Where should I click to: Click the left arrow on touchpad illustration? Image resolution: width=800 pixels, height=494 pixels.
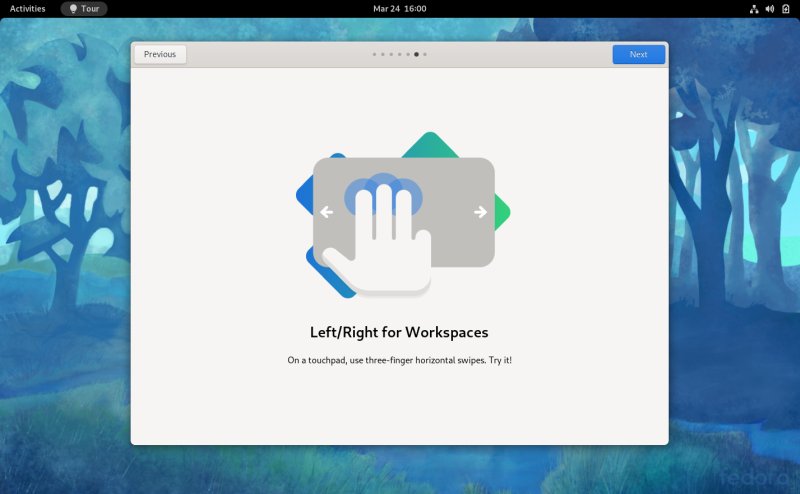coord(326,212)
